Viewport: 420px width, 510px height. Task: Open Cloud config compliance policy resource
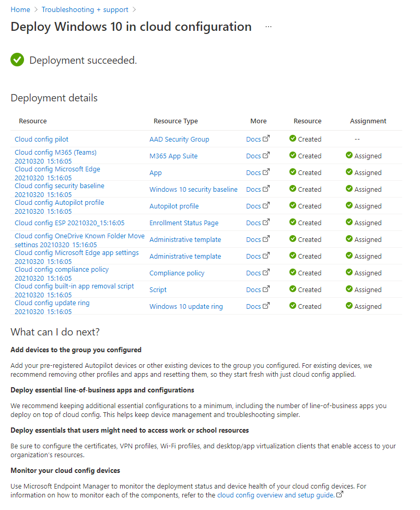pyautogui.click(x=62, y=273)
